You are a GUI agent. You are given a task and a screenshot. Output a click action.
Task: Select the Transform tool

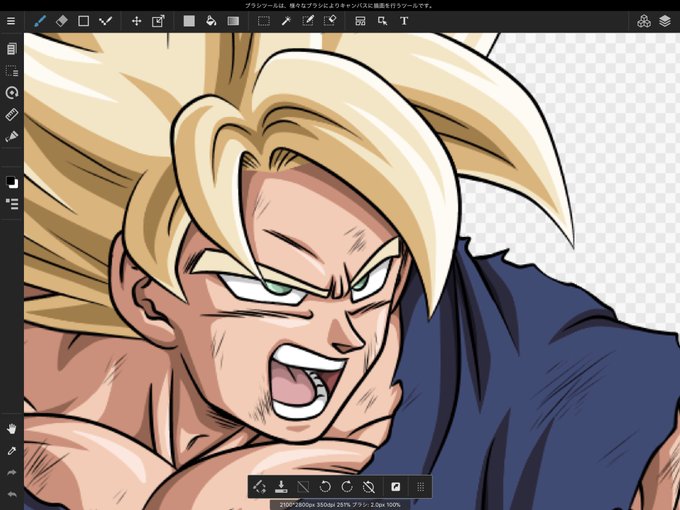click(158, 21)
